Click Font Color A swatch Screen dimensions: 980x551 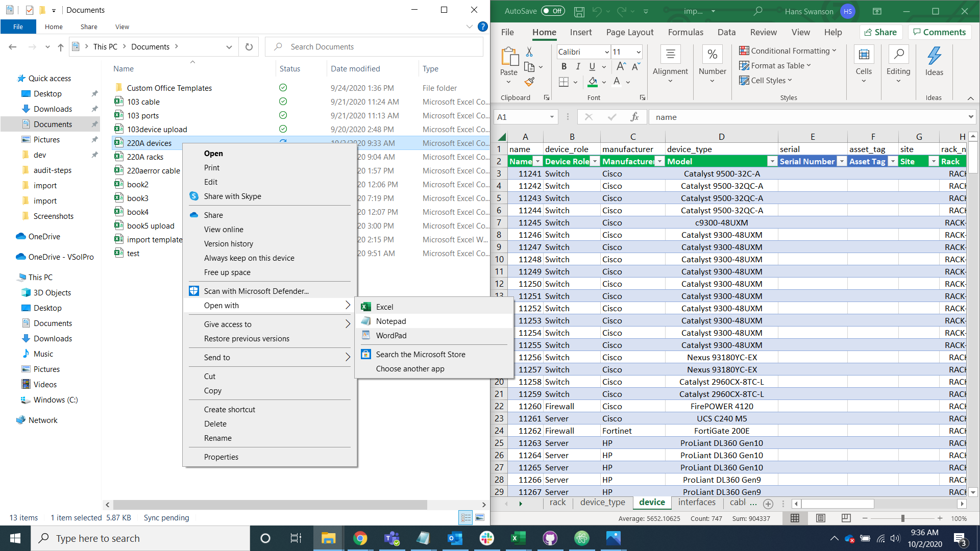(617, 82)
